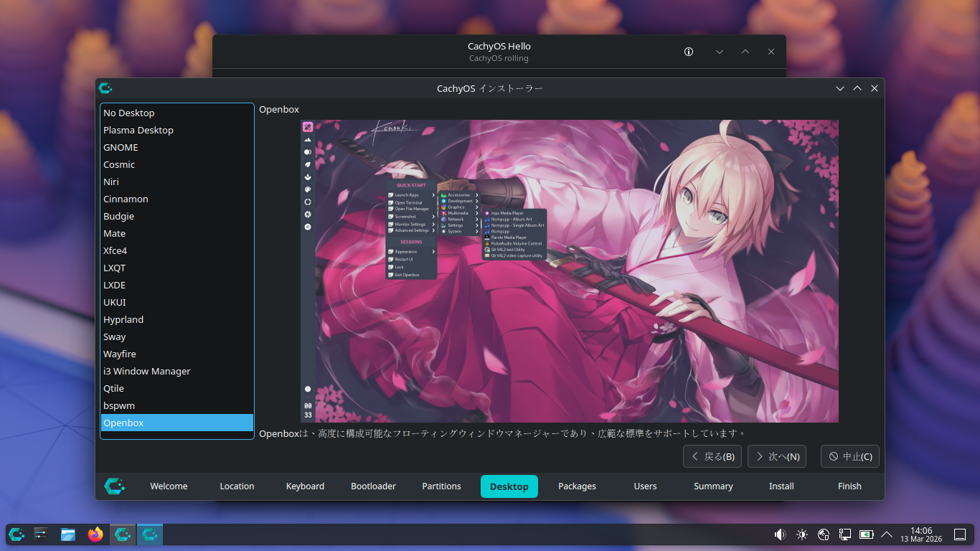Choose "Plasma Desktop" in the list

[x=177, y=130]
